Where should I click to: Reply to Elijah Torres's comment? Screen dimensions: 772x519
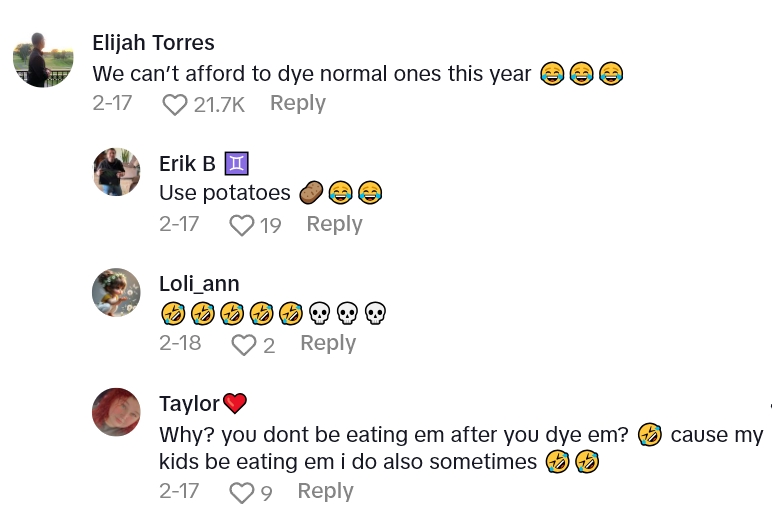pos(298,103)
